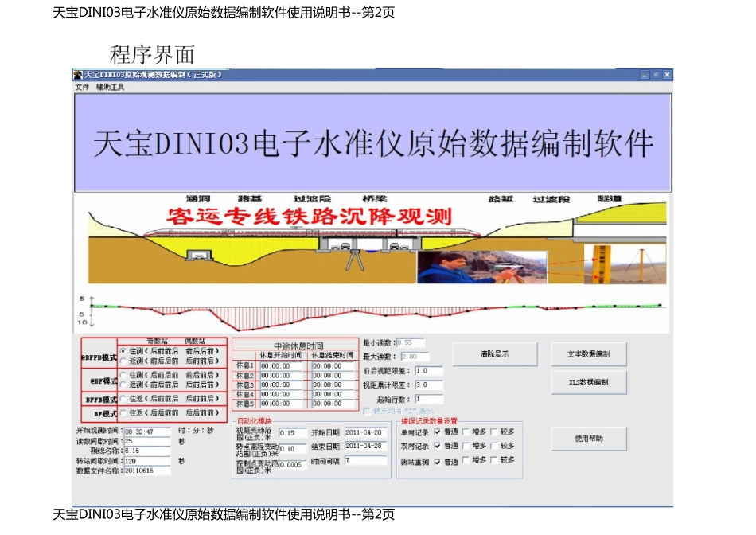The image size is (756, 535).
Task: Click the 错误记录数量设置 group label
Action: [429, 421]
